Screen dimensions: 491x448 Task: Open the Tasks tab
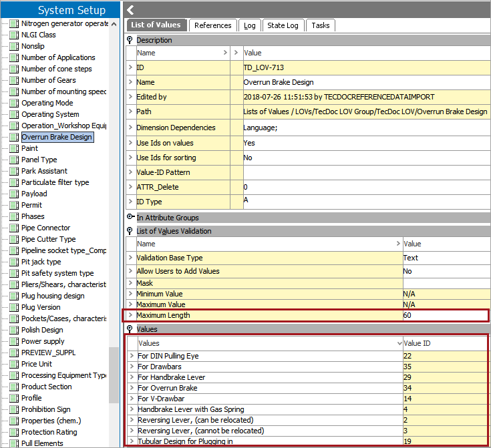point(321,25)
